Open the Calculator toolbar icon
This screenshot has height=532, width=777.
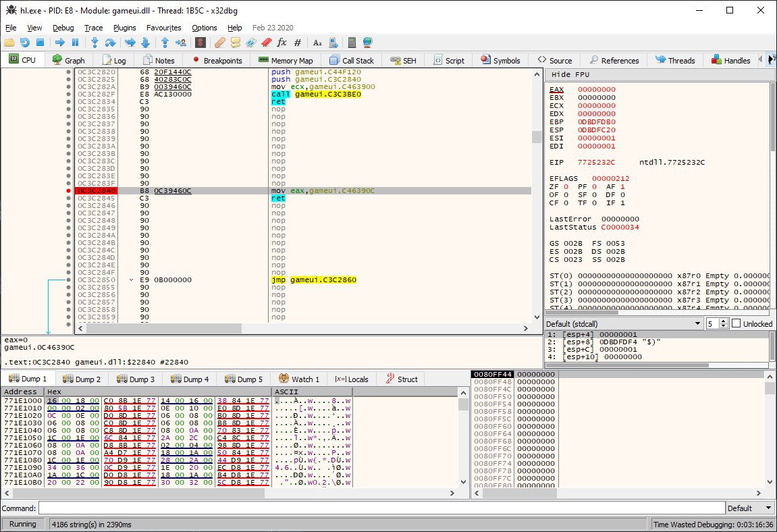[x=351, y=43]
